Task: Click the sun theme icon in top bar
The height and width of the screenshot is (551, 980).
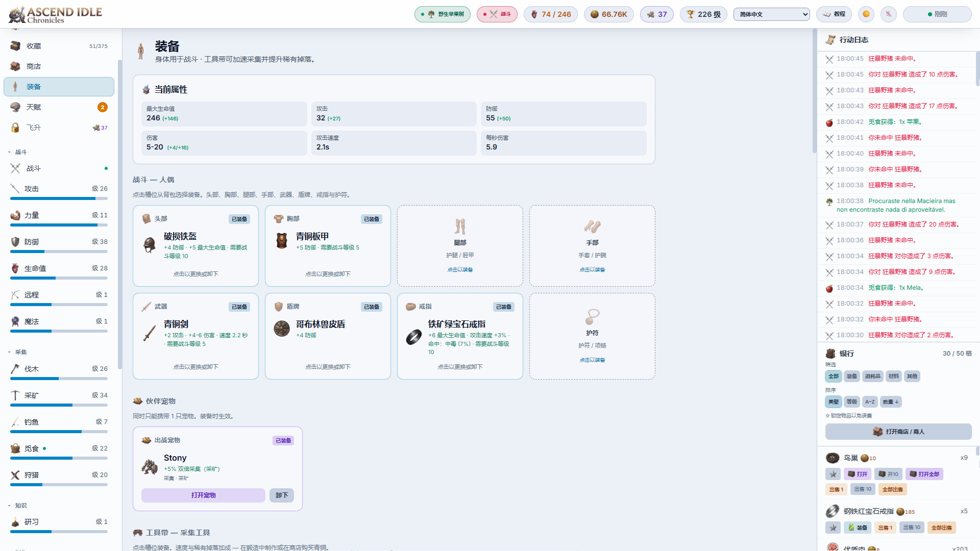Action: (866, 14)
